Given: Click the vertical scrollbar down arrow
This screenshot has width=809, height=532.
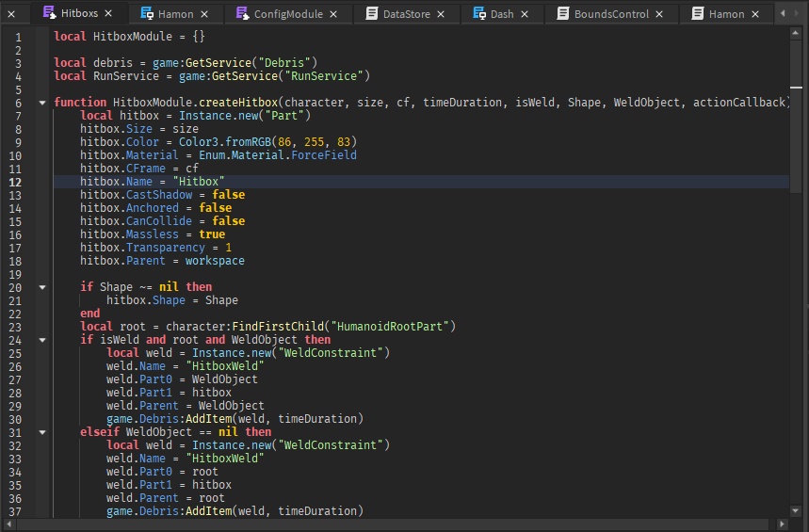Looking at the screenshot, I should point(796,511).
